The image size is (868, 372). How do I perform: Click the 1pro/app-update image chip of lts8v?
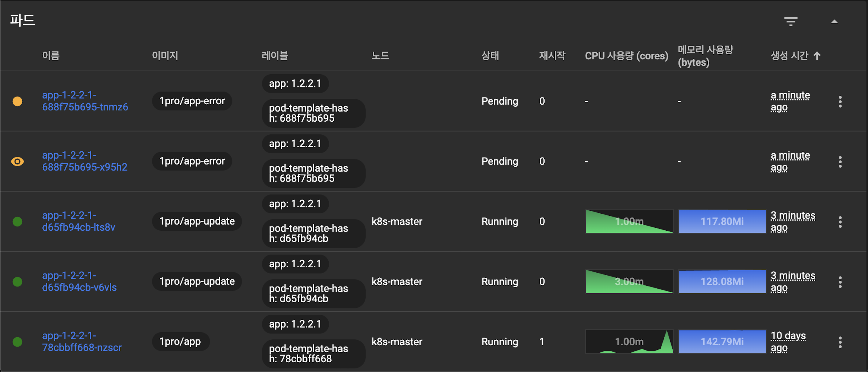tap(197, 221)
